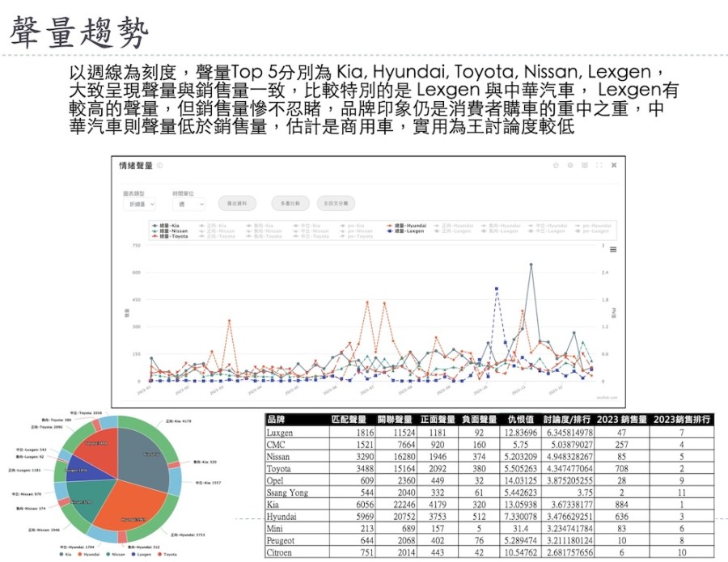Click the 正向-Kia: 4179 pie label
728x562 pixels.
178,421
